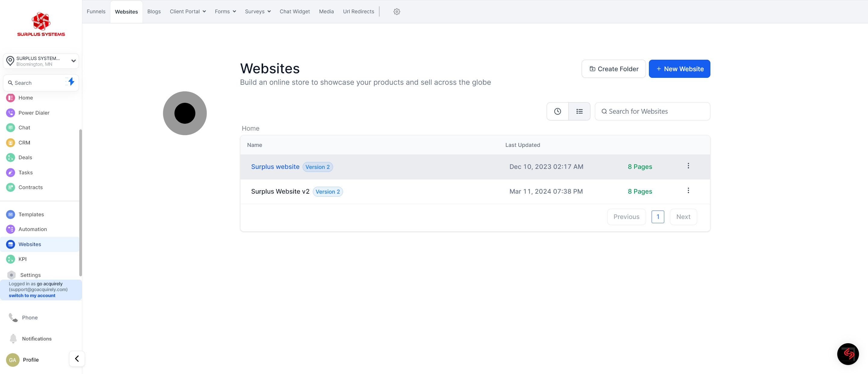Switch to recently-updated view using the clock icon
Image resolution: width=868 pixels, height=374 pixels.
[557, 111]
